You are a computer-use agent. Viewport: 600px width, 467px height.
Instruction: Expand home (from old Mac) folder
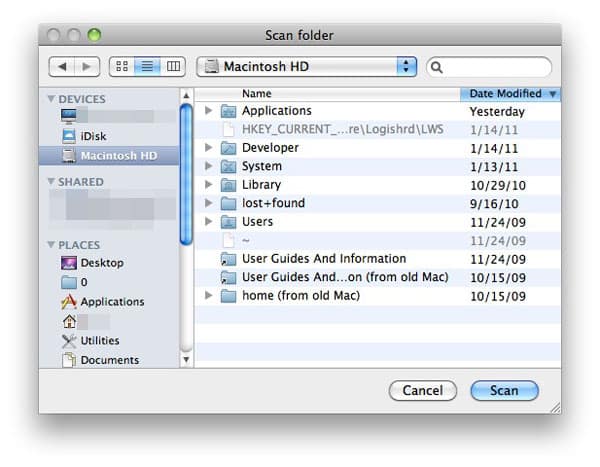[x=209, y=295]
